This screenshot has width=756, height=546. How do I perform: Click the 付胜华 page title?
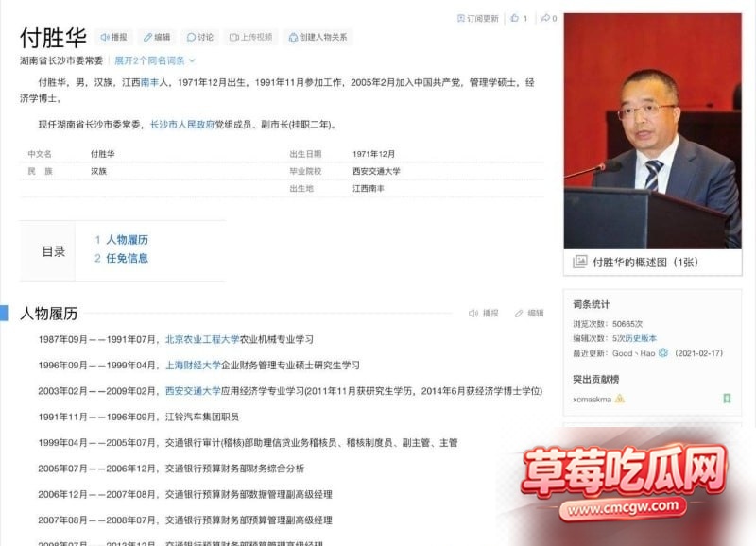point(53,38)
